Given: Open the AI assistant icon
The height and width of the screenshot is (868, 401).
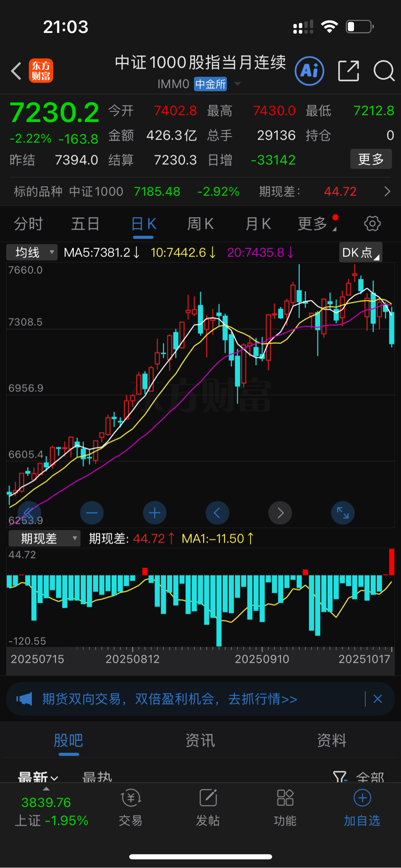Looking at the screenshot, I should point(309,71).
